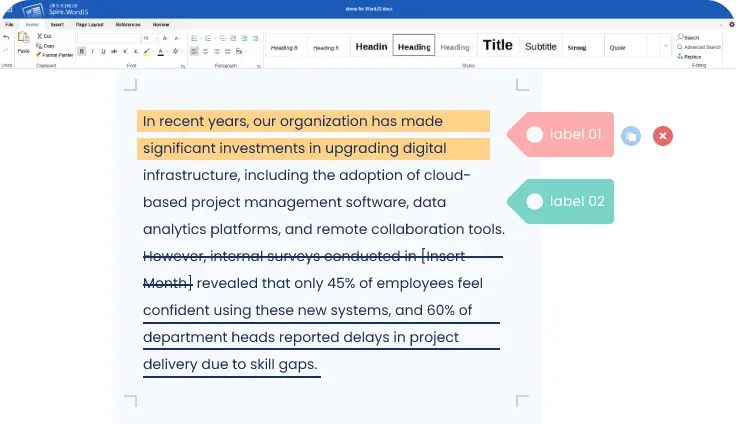This screenshot has height=424, width=736.
Task: Click the Undo arrow icon
Action: [6, 37]
